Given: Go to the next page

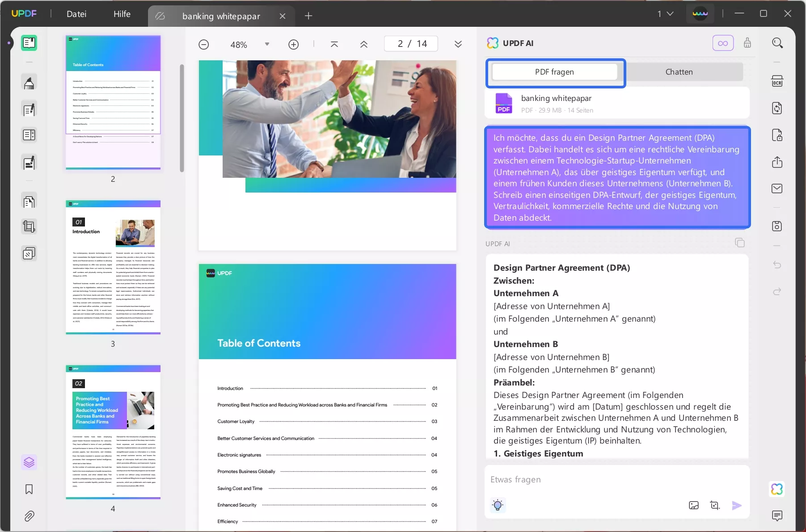Looking at the screenshot, I should pos(458,44).
